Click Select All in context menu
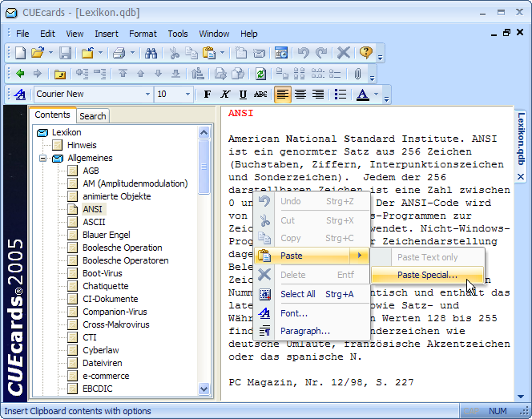532x419 pixels. pyautogui.click(x=297, y=294)
